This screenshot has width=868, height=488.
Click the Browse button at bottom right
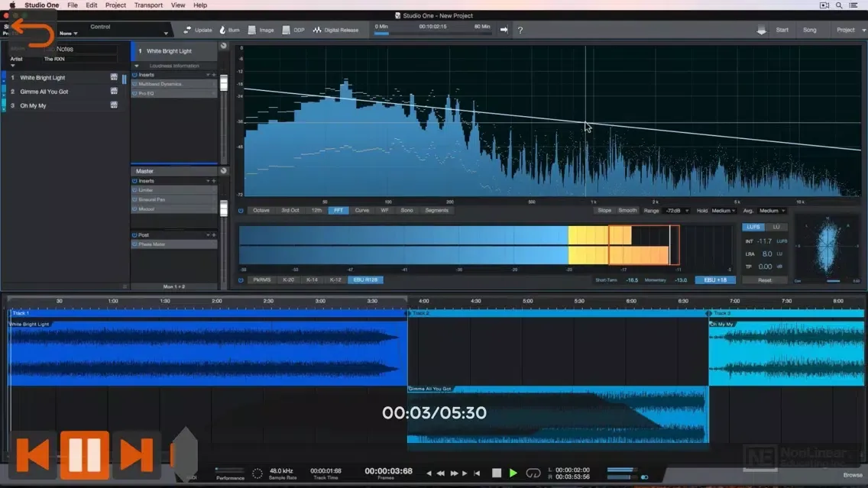(x=853, y=475)
